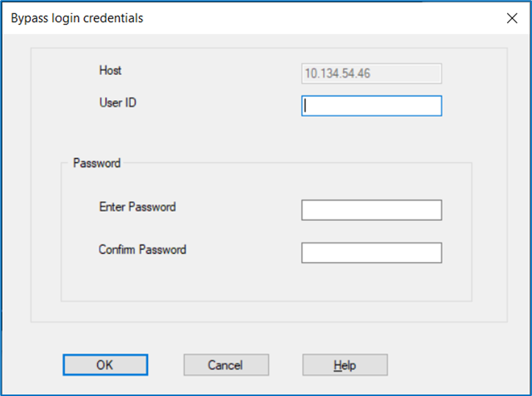Click the User ID label

click(118, 102)
